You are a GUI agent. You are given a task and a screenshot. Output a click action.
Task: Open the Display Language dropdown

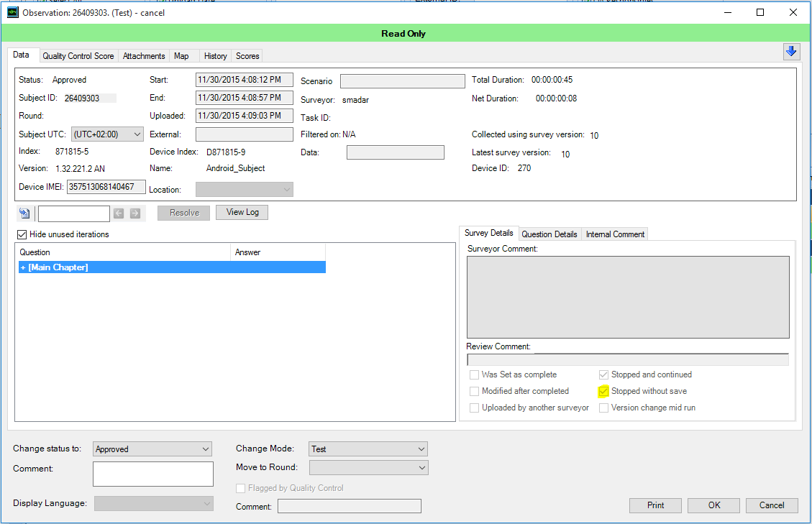click(x=154, y=503)
